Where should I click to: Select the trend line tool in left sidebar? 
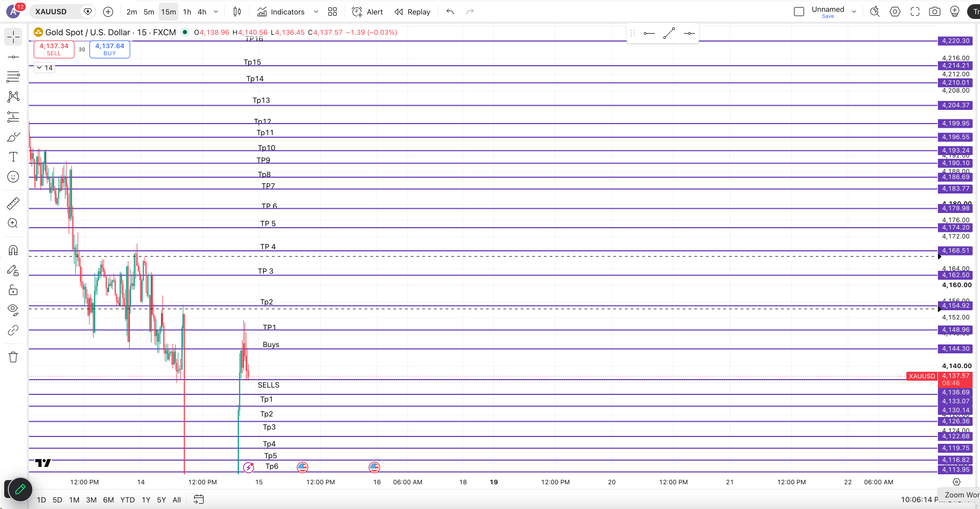pyautogui.click(x=13, y=57)
